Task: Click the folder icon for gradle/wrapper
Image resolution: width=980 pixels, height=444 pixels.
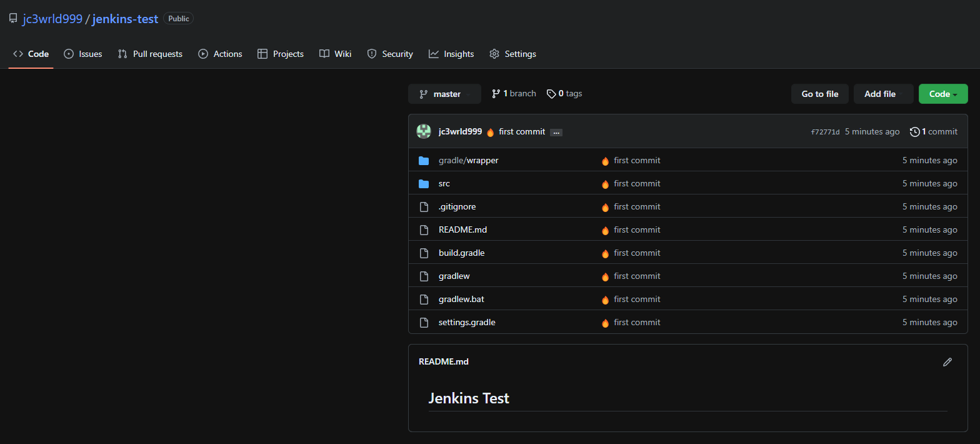Action: point(424,161)
